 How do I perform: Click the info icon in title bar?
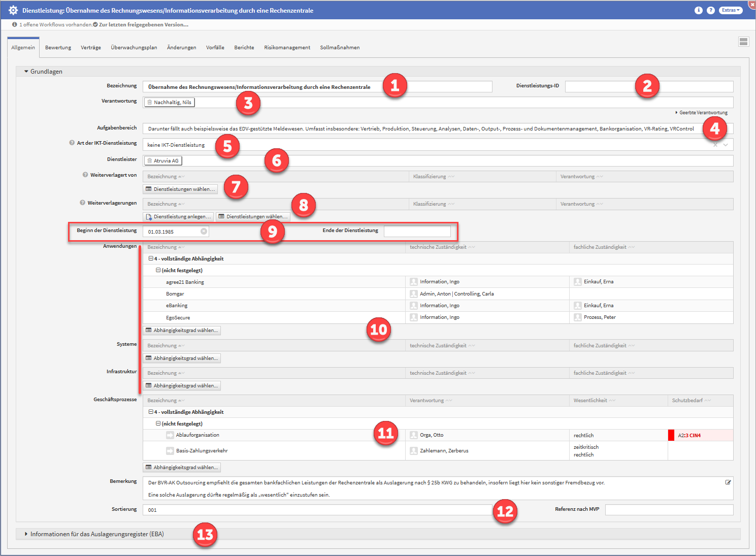(699, 10)
